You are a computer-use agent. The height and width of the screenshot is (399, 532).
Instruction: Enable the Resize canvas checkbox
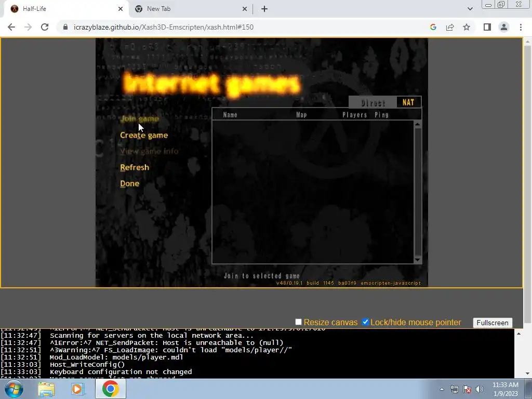pos(298,322)
